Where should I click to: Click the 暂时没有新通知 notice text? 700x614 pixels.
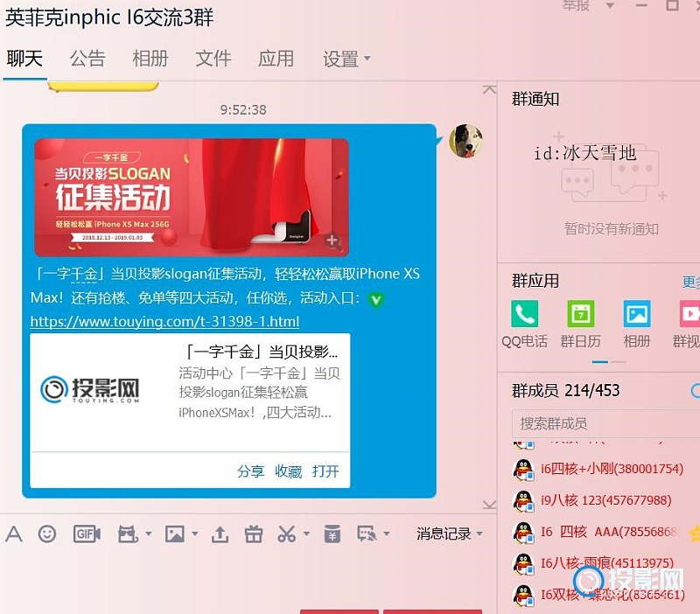(x=611, y=229)
